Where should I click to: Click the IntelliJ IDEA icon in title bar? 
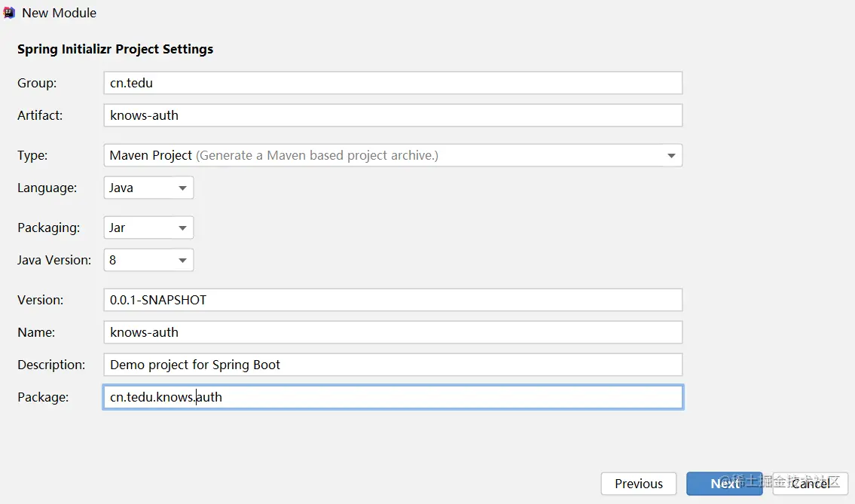coord(9,13)
